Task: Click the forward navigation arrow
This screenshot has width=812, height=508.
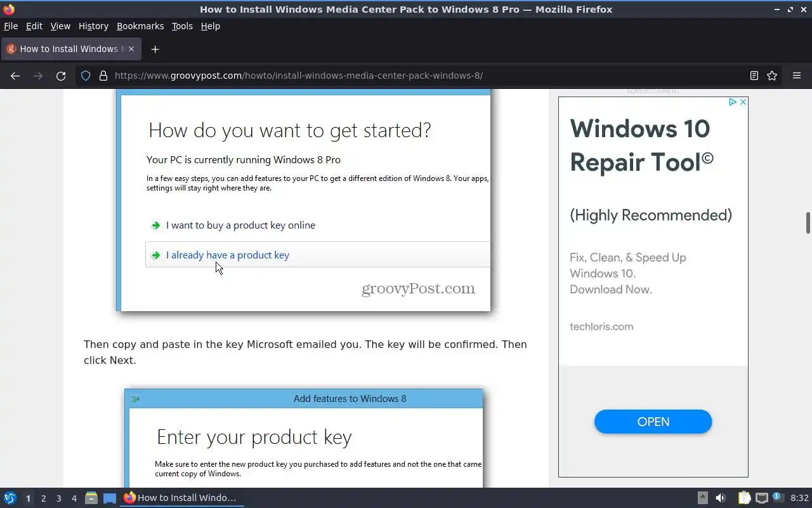Action: (x=38, y=76)
